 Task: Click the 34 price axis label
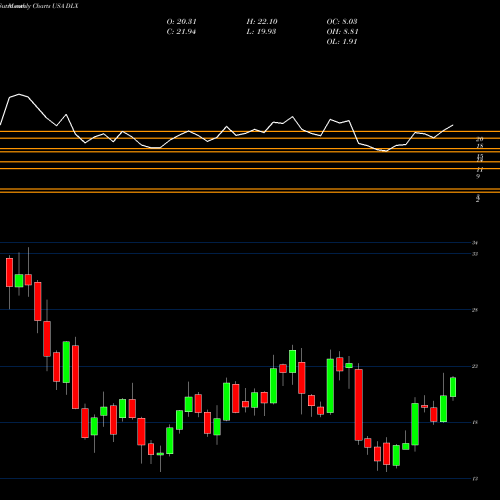tap(475, 243)
